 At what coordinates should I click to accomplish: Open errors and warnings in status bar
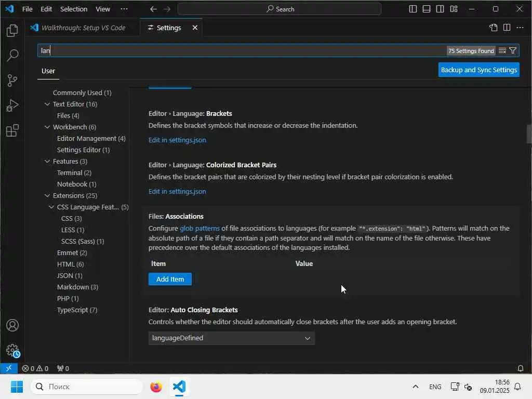[x=35, y=368]
